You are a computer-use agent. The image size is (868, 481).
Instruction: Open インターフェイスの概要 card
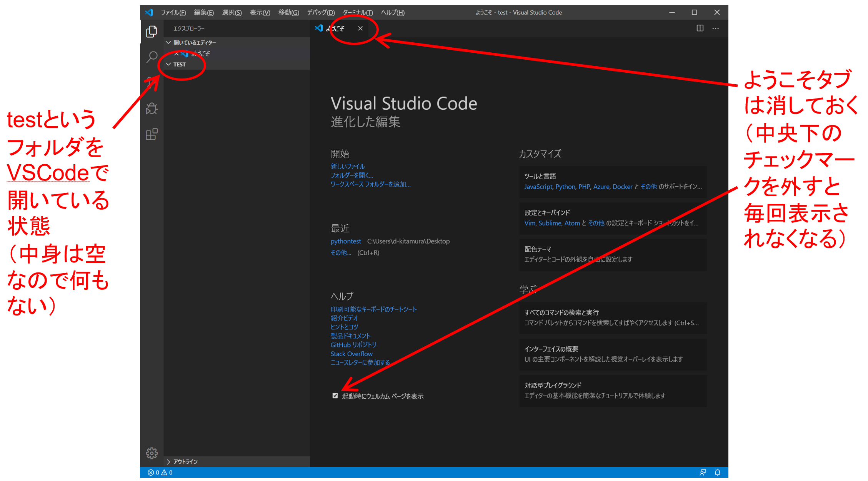[x=613, y=354]
